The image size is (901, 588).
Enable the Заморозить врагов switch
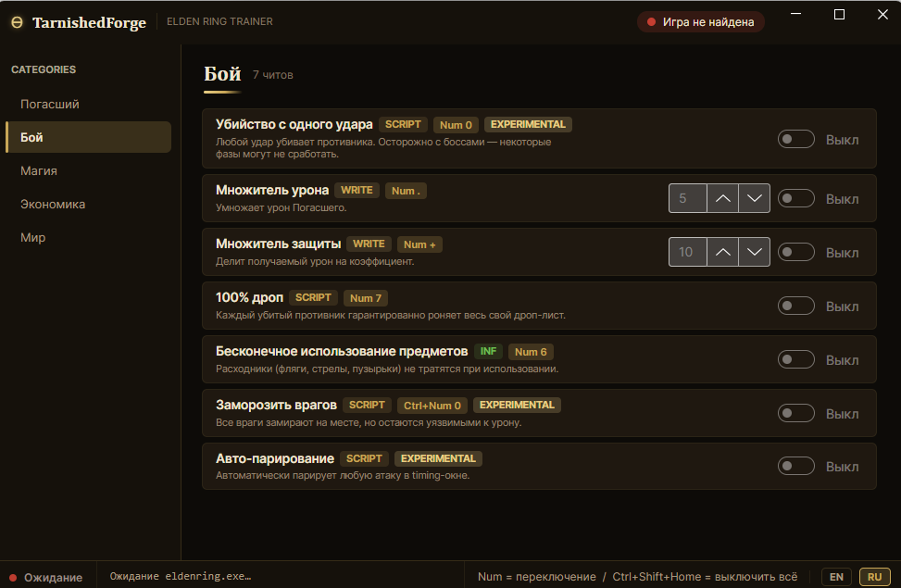pyautogui.click(x=795, y=413)
